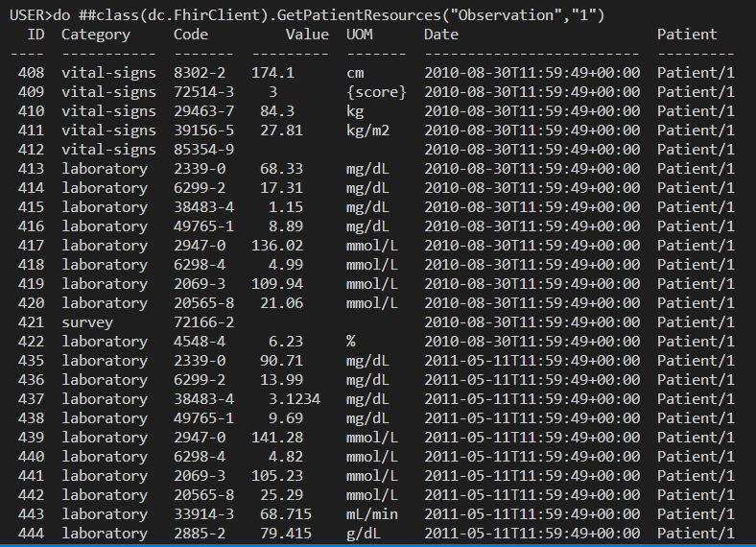
Task: Select code 8302-2
Action: coord(200,73)
